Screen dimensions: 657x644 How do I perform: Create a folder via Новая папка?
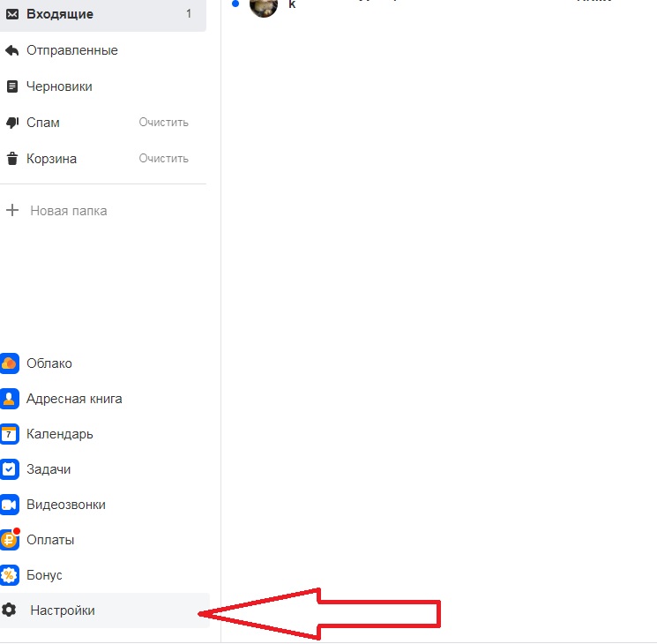69,211
